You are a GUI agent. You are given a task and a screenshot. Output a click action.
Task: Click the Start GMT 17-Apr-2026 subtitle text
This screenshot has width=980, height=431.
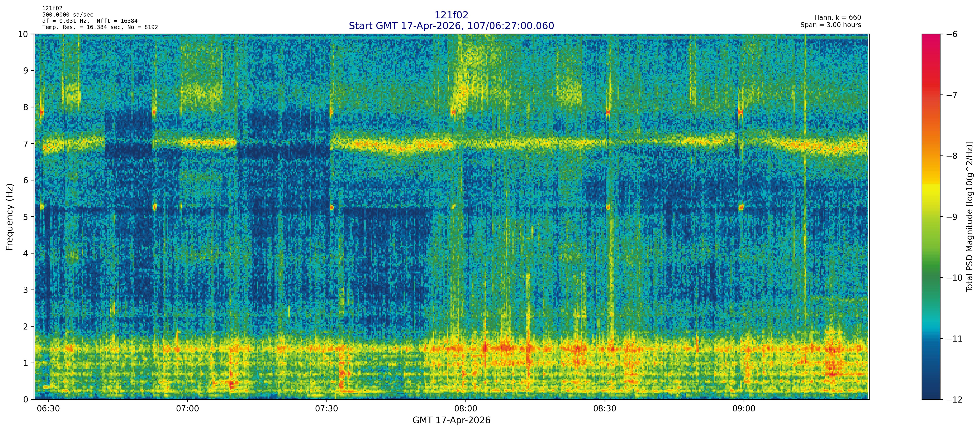coord(451,26)
